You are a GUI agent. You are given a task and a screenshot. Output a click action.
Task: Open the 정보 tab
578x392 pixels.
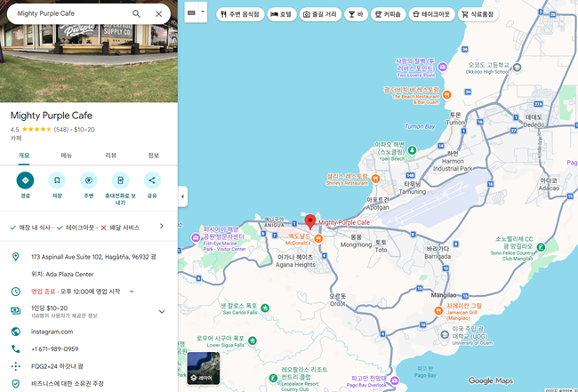153,155
